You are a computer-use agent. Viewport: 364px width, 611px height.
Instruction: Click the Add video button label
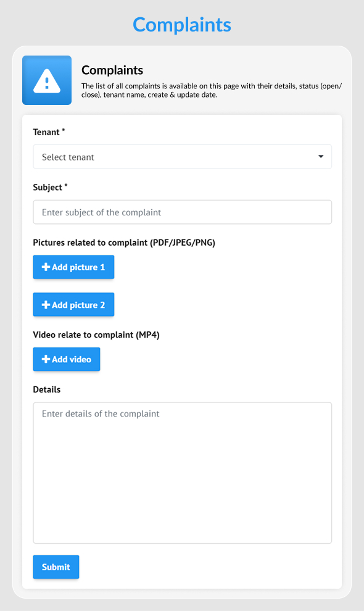point(72,359)
